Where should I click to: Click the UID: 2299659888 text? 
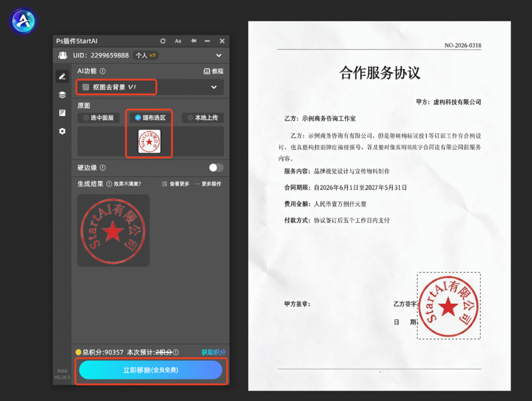101,55
